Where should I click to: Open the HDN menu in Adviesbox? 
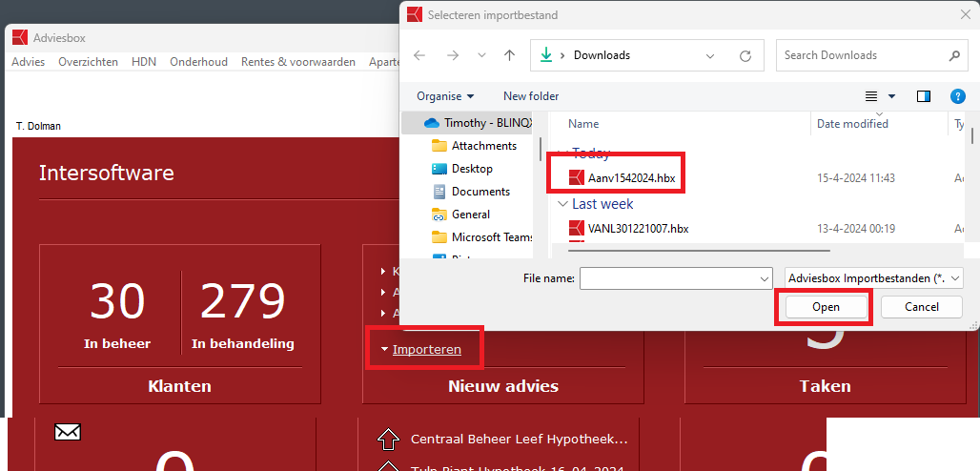coord(144,62)
